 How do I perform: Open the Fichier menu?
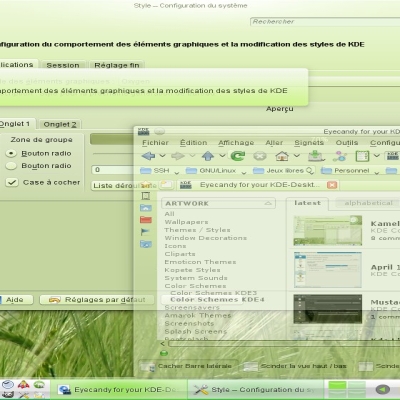tap(155, 143)
